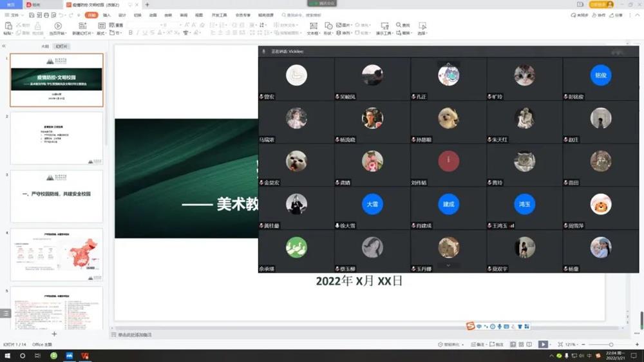The width and height of the screenshot is (644, 362).
Task: Click the command search box
Action: click(x=302, y=15)
